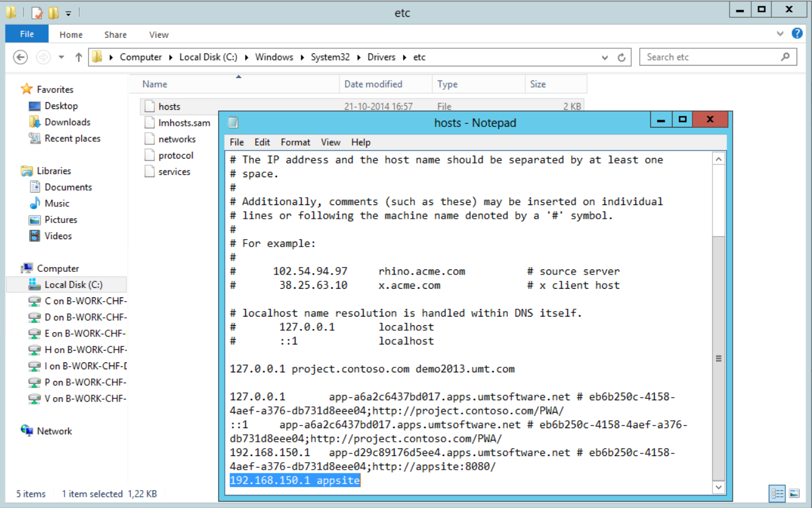The image size is (812, 508).
Task: Click the Videos library icon
Action: coord(35,236)
